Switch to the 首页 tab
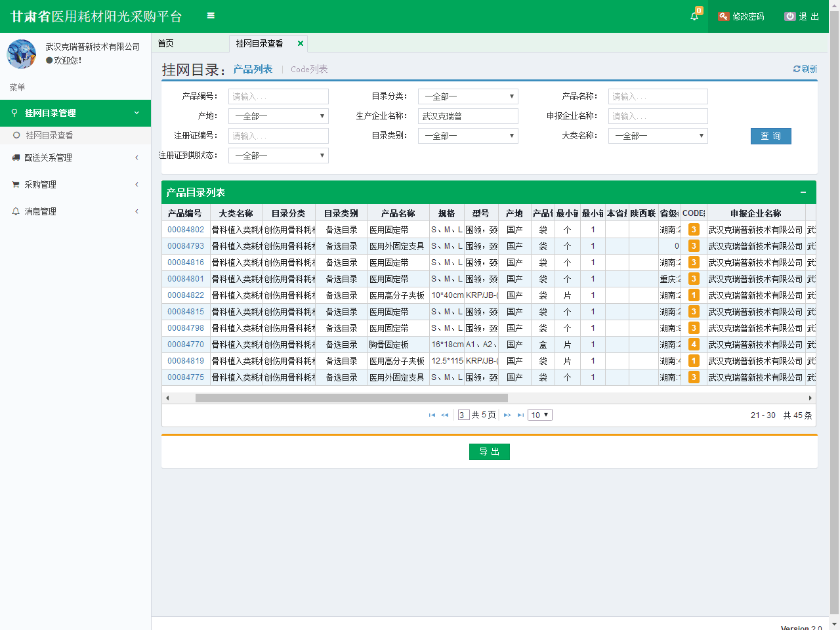Screen dimensions: 840x630 coord(166,43)
